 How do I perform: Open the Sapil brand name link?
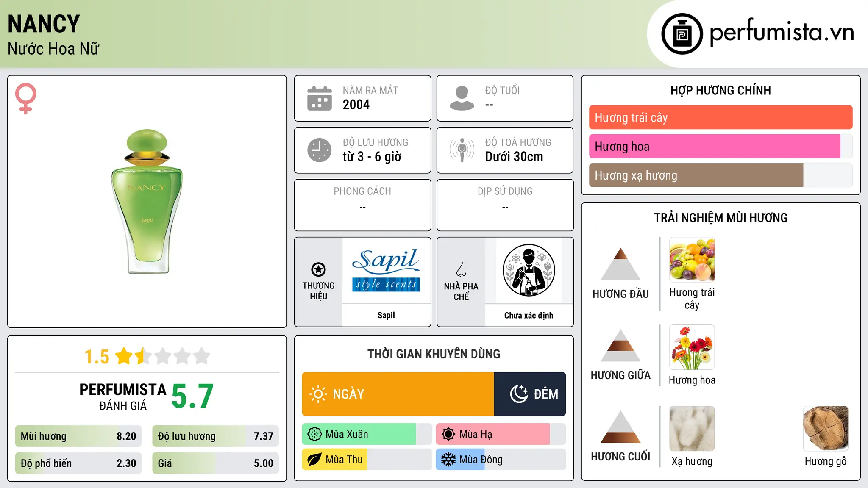tap(386, 315)
